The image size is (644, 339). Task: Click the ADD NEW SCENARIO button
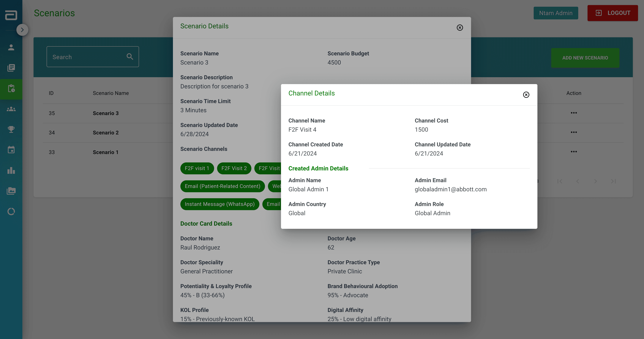click(585, 58)
